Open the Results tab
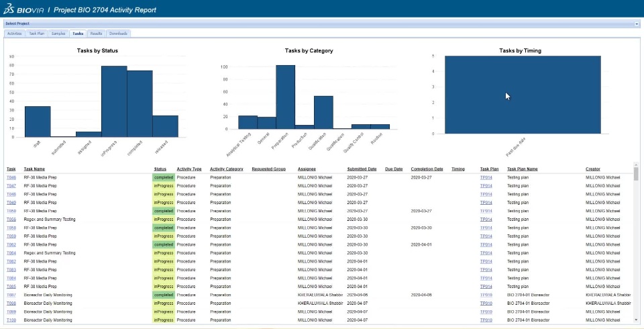644x329 pixels. click(x=96, y=34)
